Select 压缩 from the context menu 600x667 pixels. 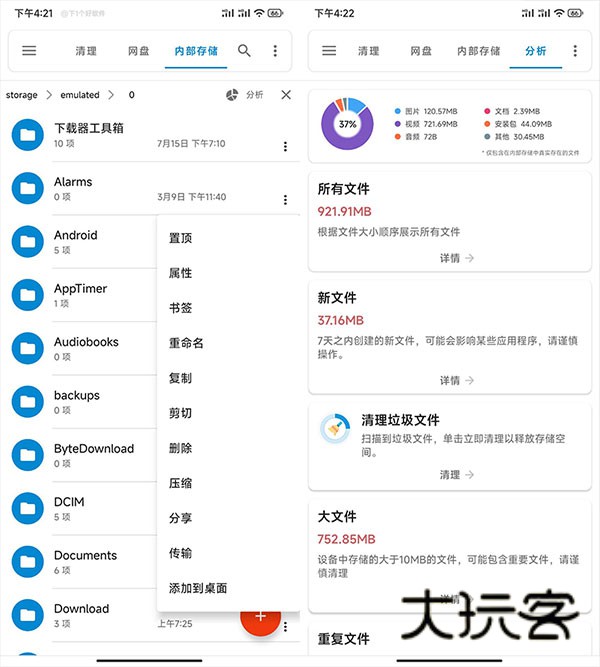tap(181, 483)
